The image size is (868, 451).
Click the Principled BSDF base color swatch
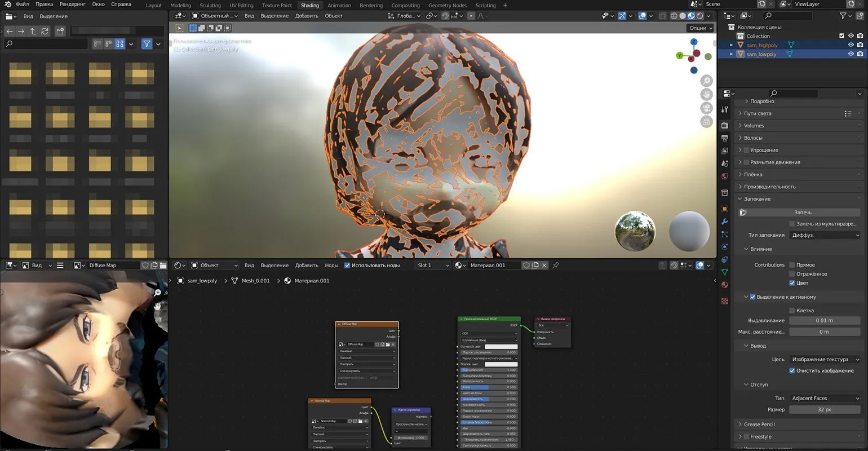pyautogui.click(x=501, y=347)
